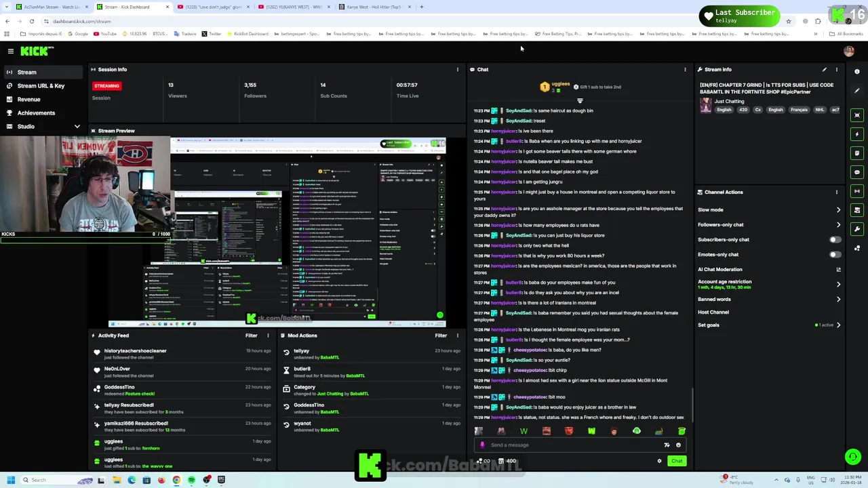Click the pencil icon in right sidebar
The image size is (868, 488).
(857, 90)
